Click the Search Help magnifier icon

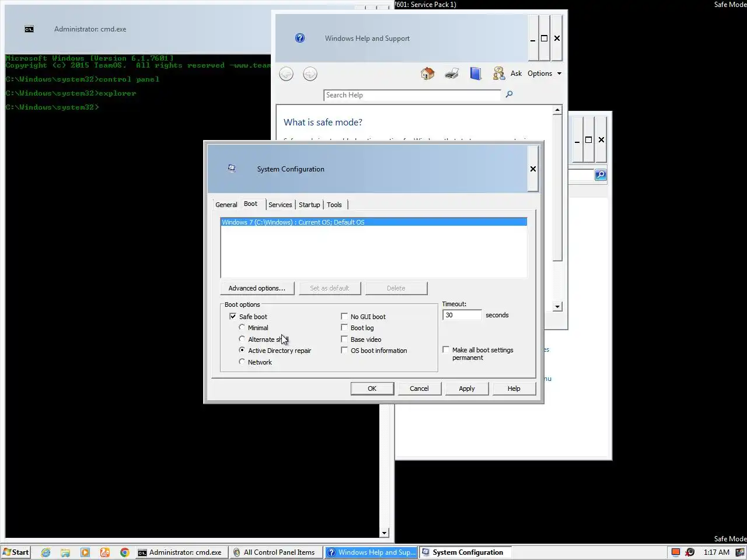(509, 94)
